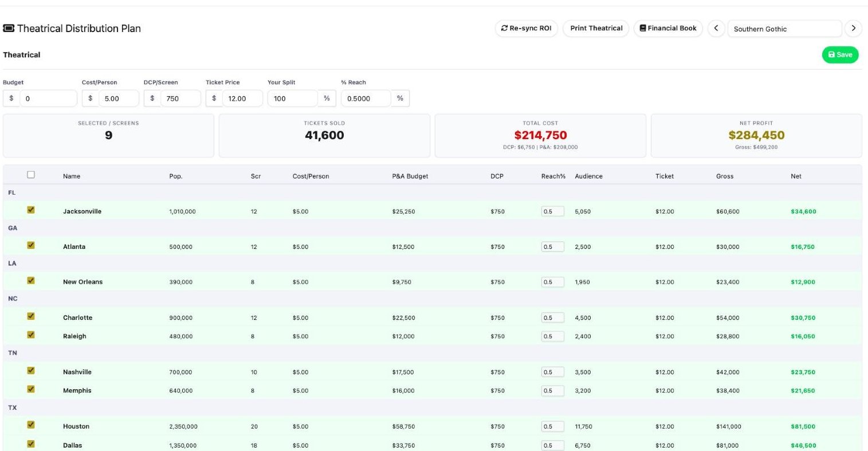Click the P&A Budget column header
868x451 pixels.
[410, 176]
